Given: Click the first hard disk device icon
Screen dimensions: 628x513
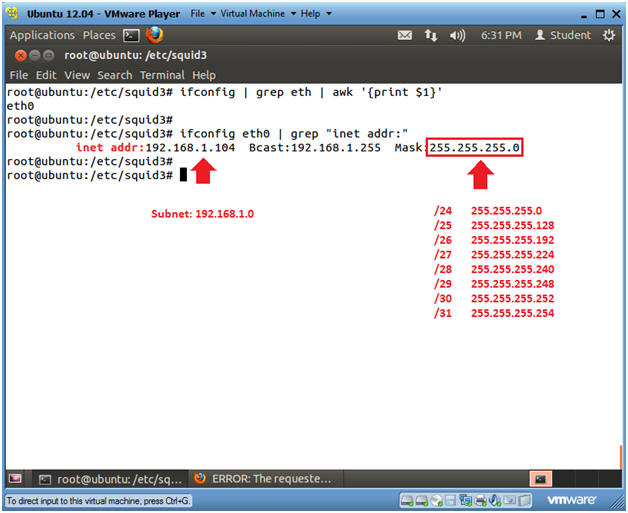Looking at the screenshot, I should 407,500.
